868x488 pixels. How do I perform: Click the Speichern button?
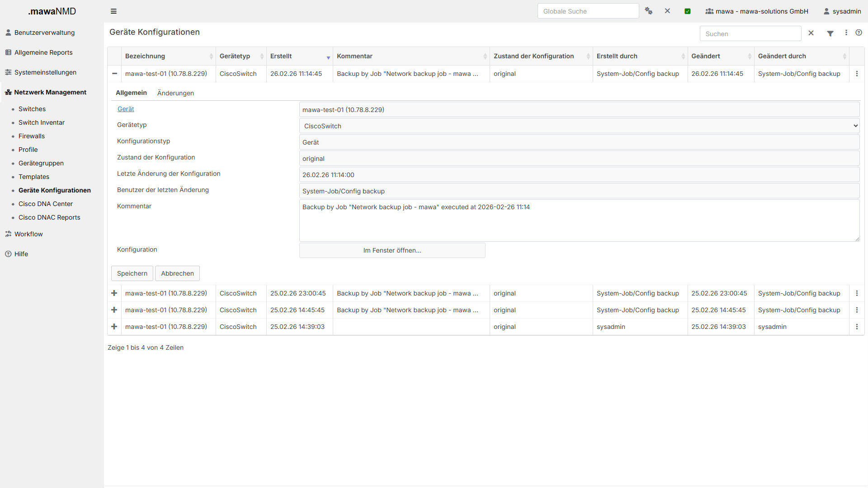pyautogui.click(x=132, y=273)
